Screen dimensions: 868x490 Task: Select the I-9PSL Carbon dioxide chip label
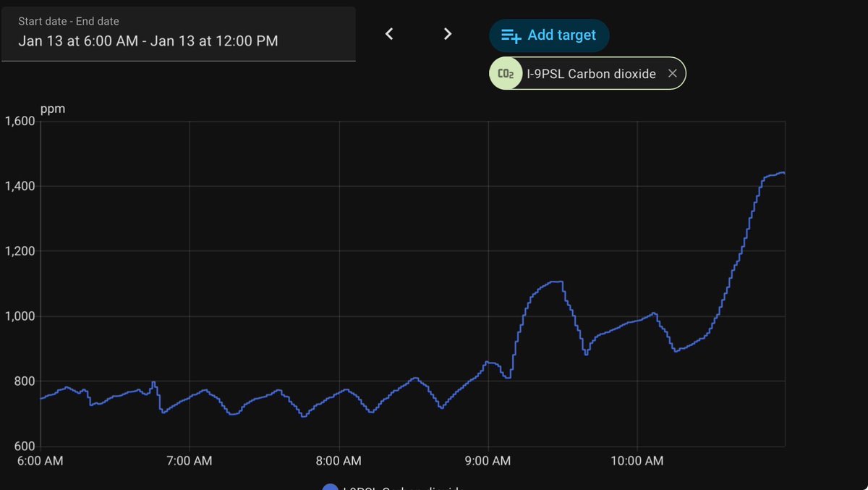tap(592, 73)
